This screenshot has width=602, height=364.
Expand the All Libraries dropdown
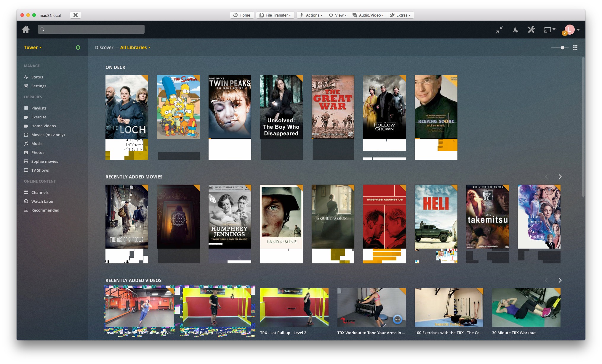coord(135,47)
